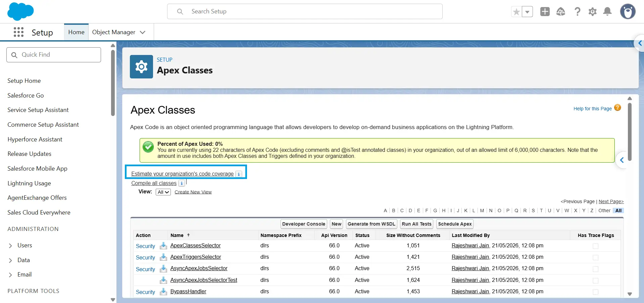This screenshot has height=303, width=644.
Task: Open Service Setup Assistant in sidebar
Action: 38,110
